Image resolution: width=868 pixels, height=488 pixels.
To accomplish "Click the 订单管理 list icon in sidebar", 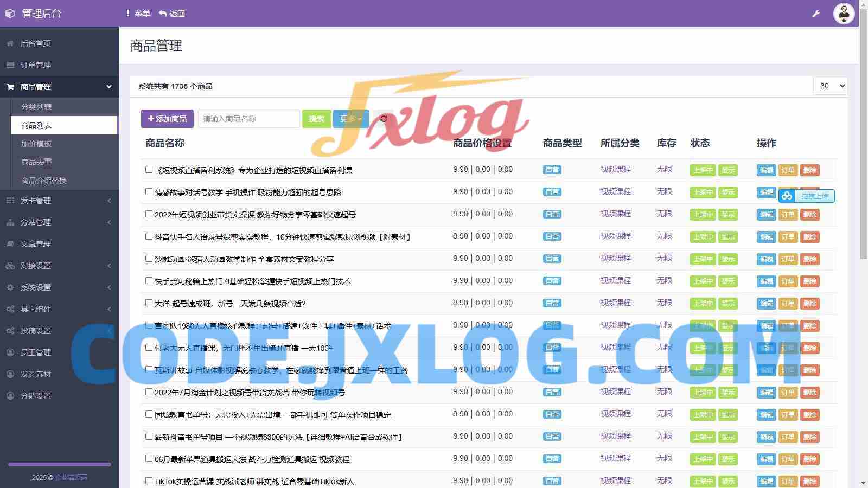I will pyautogui.click(x=10, y=65).
